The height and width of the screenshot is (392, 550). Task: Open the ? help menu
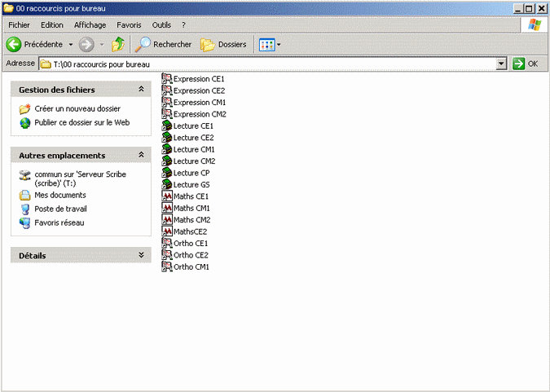(x=183, y=25)
